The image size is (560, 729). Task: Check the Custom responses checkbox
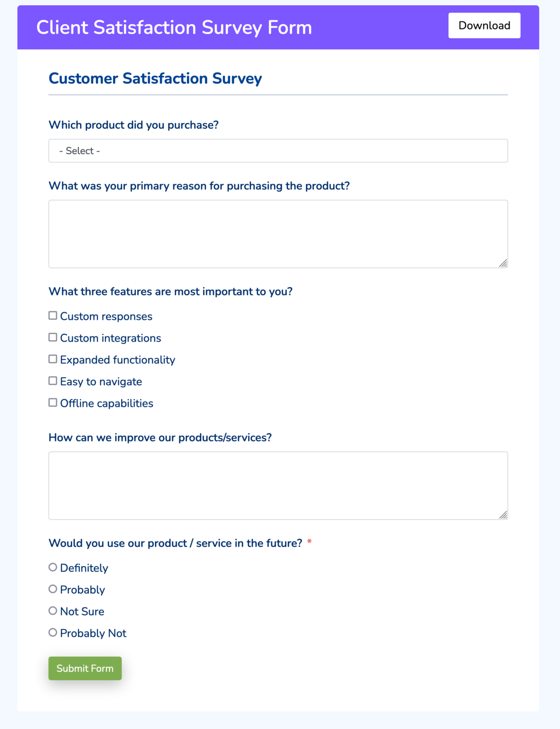coord(52,315)
